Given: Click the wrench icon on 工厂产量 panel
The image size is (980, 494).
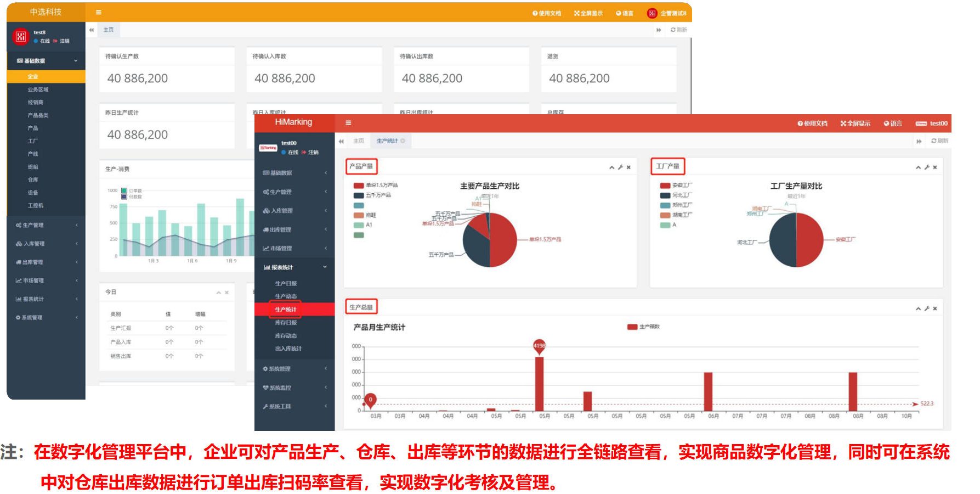Looking at the screenshot, I should [927, 167].
